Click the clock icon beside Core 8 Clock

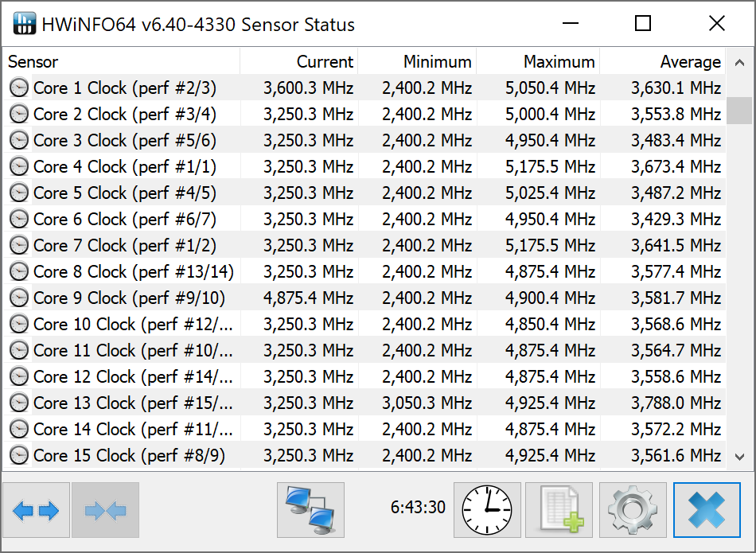pos(19,271)
